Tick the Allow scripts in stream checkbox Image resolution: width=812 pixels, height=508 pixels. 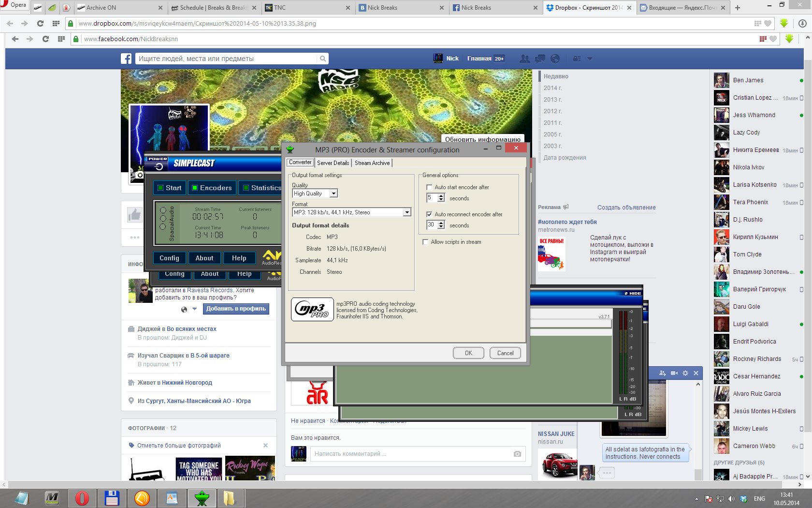coord(425,242)
